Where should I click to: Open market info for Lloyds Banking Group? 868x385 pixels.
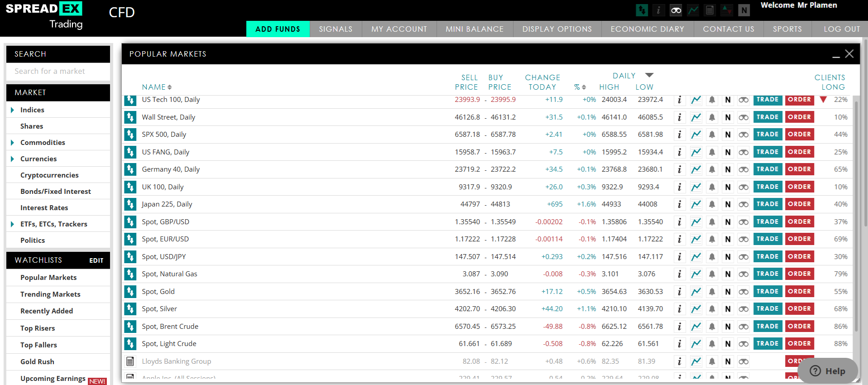pos(679,361)
